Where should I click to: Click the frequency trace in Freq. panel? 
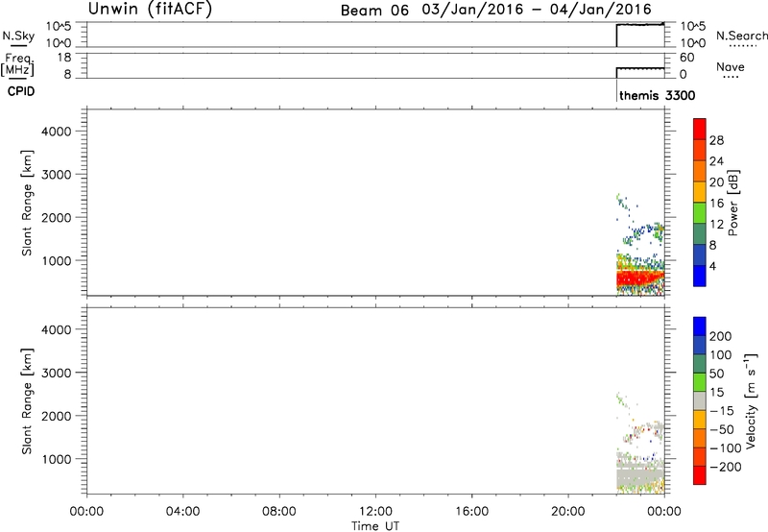[x=640, y=68]
